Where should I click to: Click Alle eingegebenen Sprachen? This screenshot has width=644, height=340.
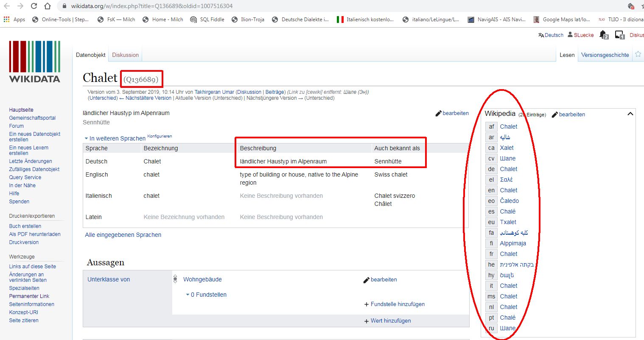[123, 235]
